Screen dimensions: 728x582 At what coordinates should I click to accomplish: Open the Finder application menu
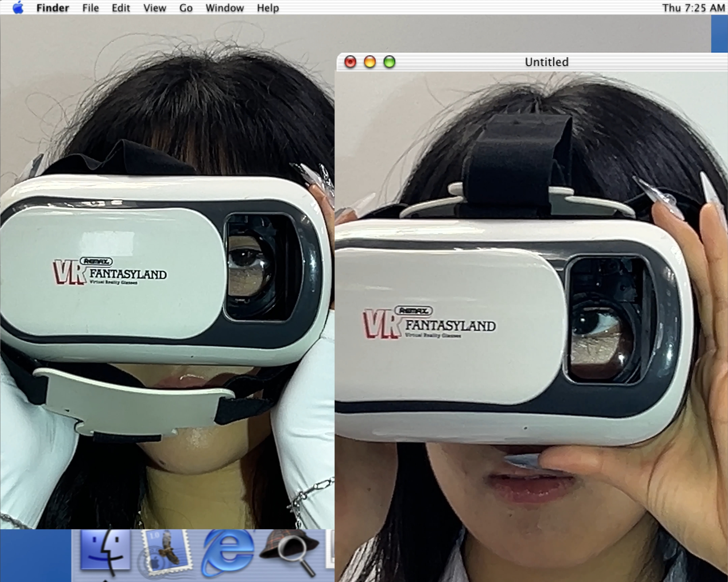(x=52, y=8)
